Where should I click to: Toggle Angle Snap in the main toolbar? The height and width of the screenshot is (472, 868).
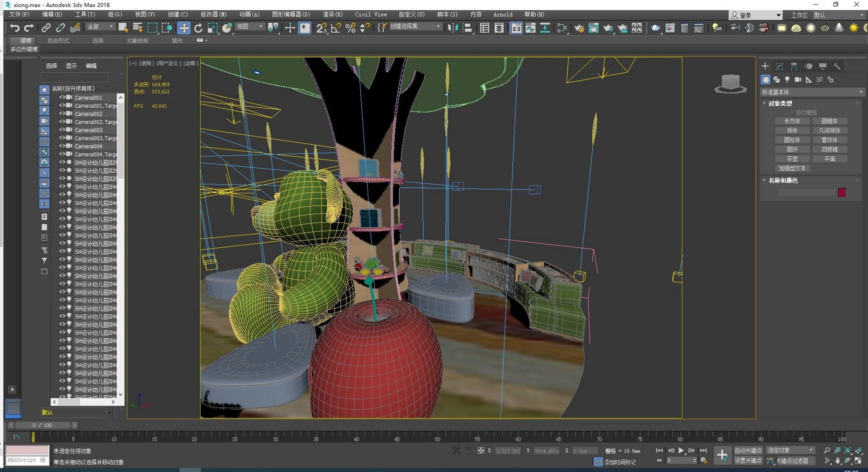335,28
